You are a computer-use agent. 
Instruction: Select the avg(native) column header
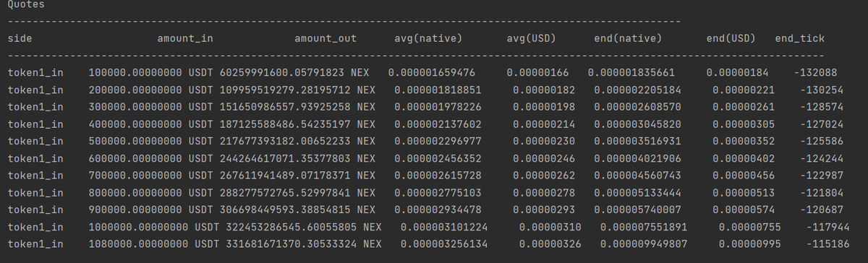tap(429, 38)
